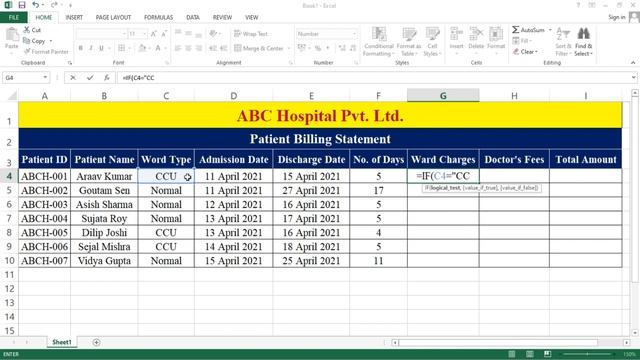This screenshot has height=360, width=640.
Task: Collapse the ribbon with the caret
Action: (633, 63)
